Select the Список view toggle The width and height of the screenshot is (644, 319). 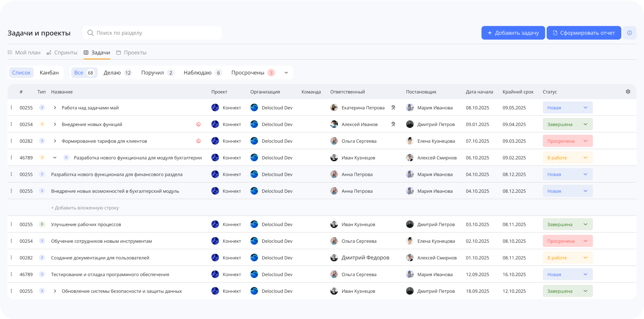21,73
